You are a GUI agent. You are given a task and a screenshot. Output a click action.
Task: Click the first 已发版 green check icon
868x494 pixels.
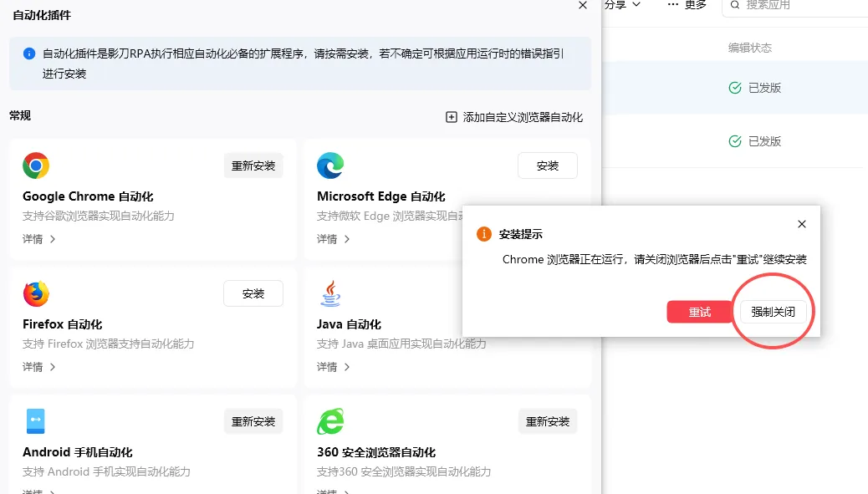coord(735,88)
